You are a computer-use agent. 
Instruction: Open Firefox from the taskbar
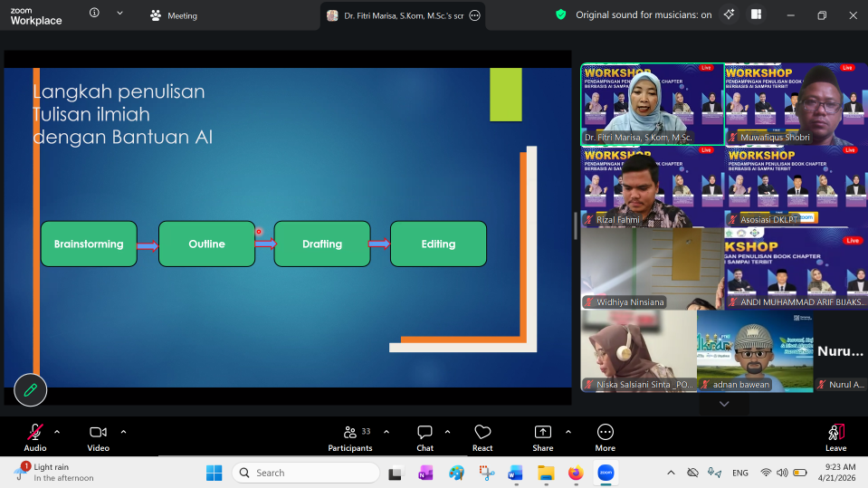point(576,473)
